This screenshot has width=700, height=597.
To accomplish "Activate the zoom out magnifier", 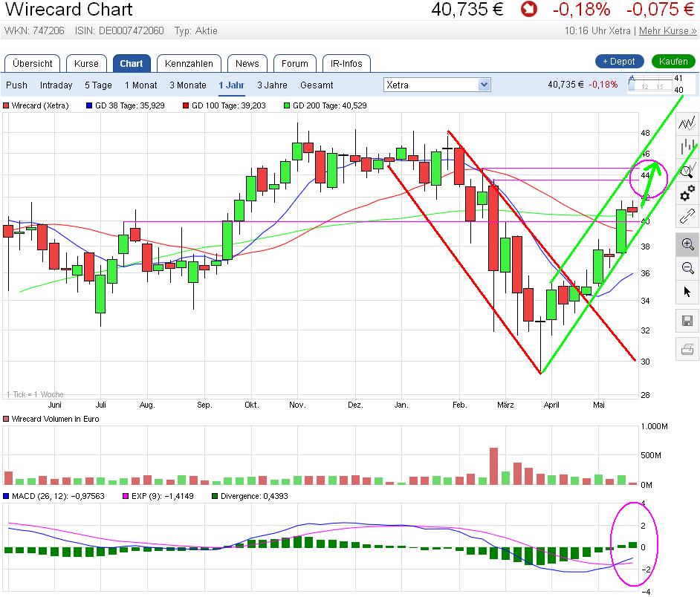I will coord(687,268).
